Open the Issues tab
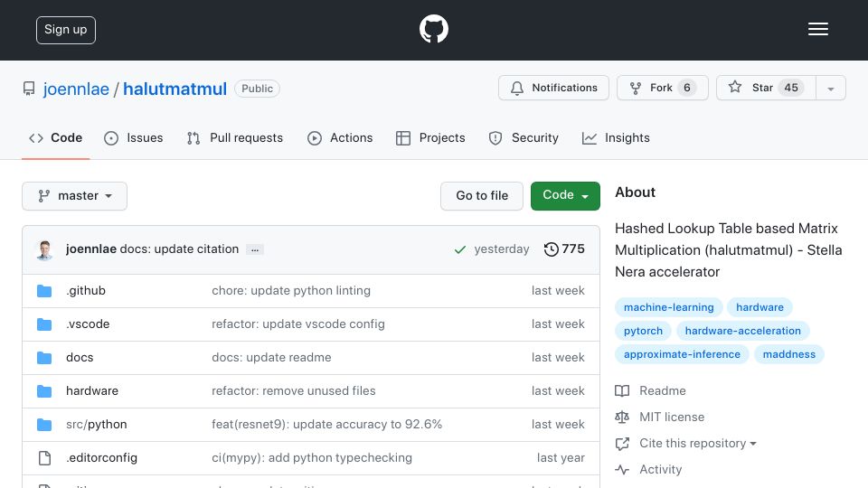The height and width of the screenshot is (488, 868). click(x=134, y=138)
